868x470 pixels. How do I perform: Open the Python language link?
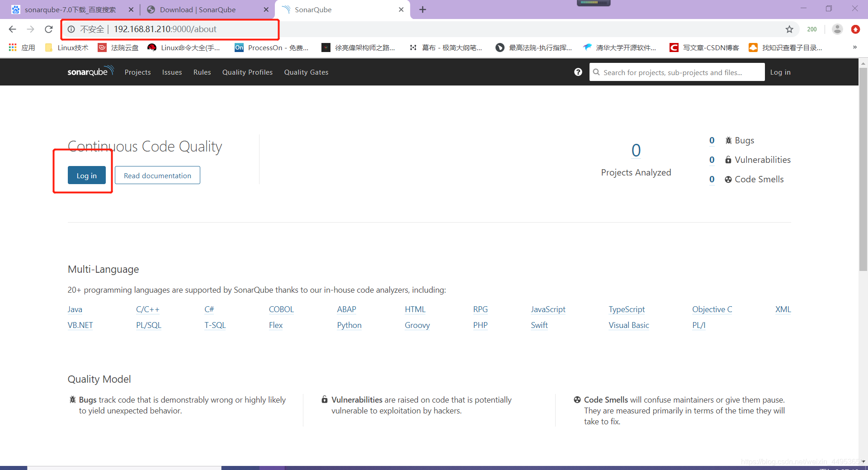(x=349, y=325)
